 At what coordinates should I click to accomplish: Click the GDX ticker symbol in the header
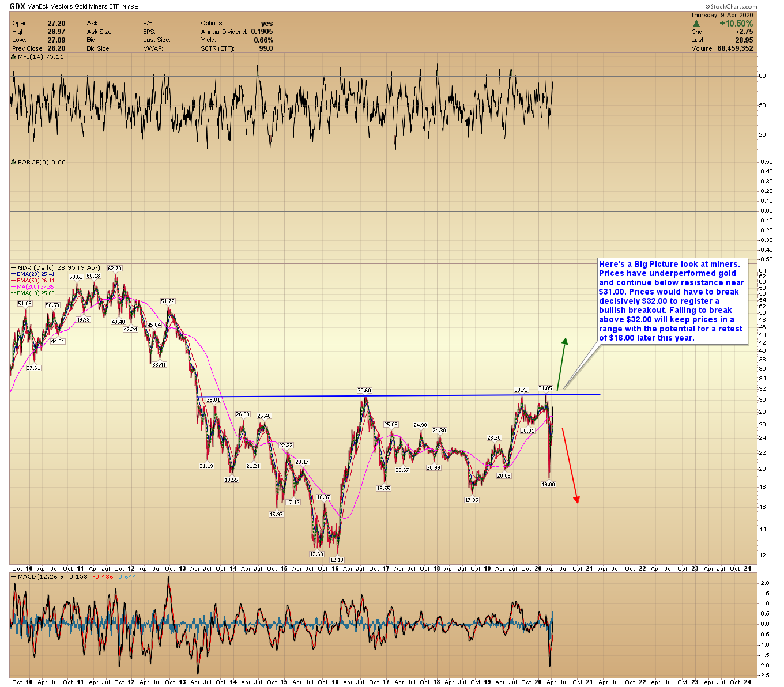coord(17,7)
